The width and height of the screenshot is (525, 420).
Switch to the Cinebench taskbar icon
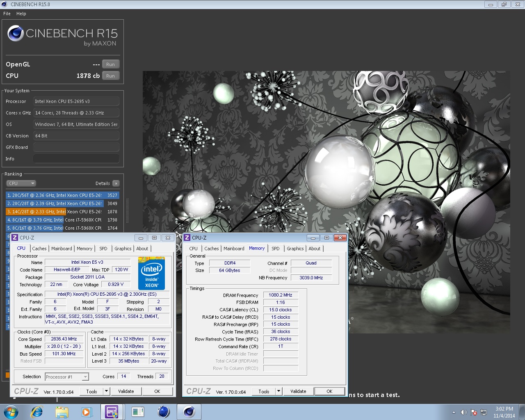coord(189,412)
